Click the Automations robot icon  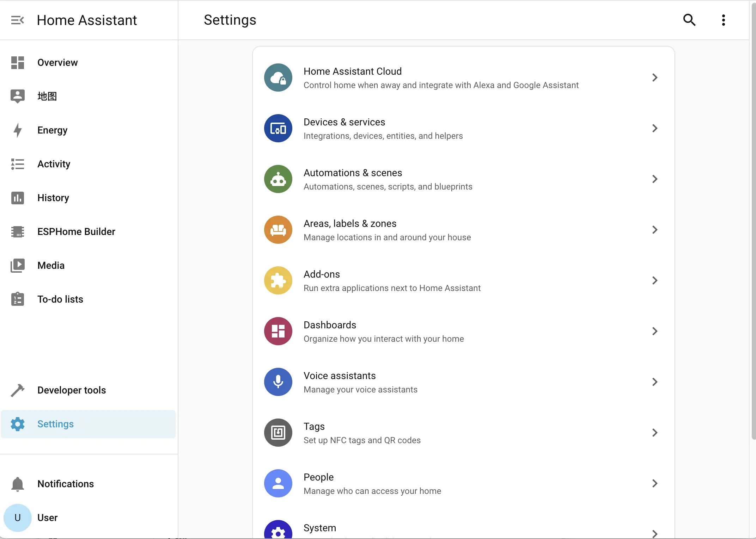coord(278,179)
